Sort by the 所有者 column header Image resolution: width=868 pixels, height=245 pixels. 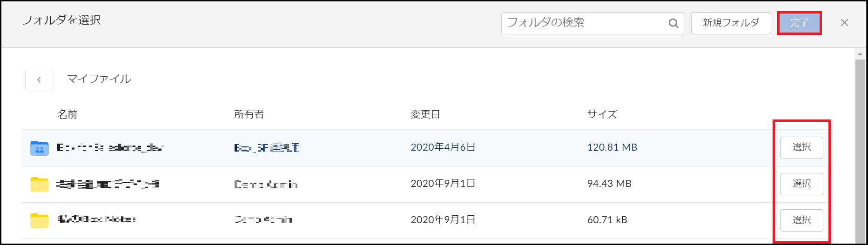(x=249, y=114)
